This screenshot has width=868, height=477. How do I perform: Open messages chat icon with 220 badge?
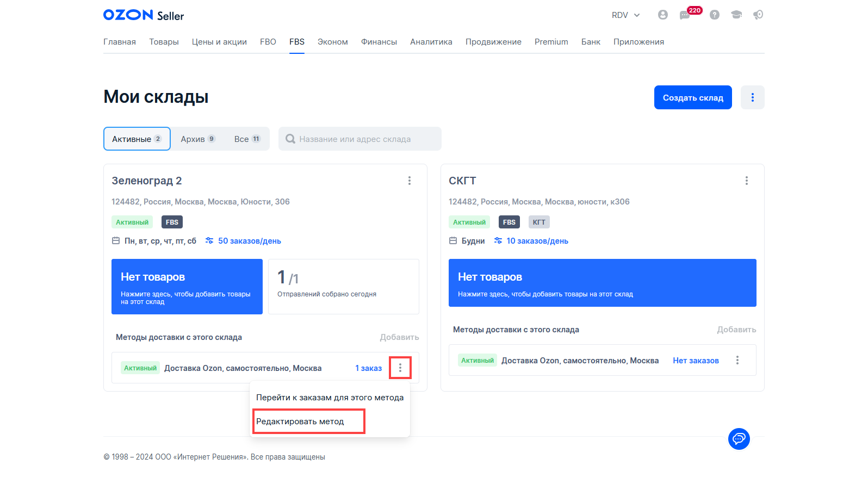[685, 15]
